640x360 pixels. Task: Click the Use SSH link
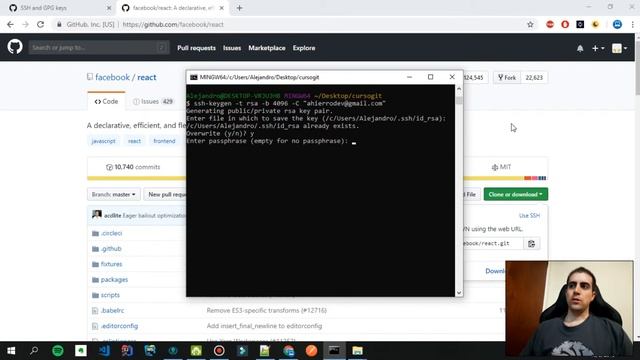pyautogui.click(x=529, y=216)
